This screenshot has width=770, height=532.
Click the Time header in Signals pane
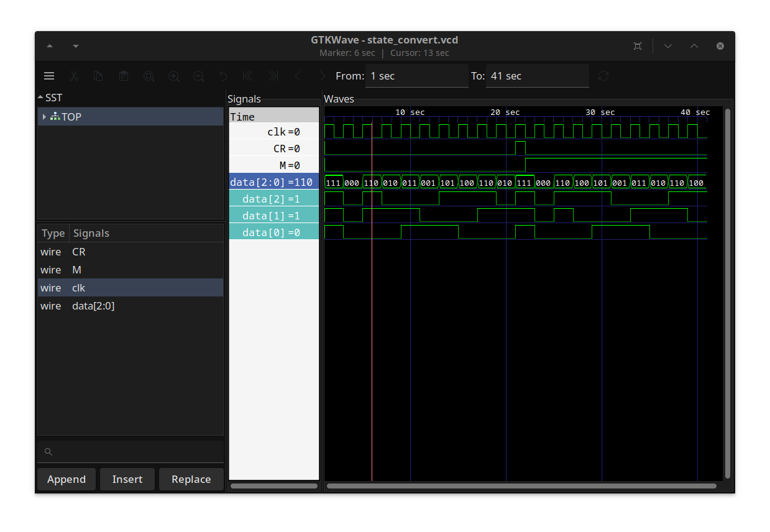click(x=274, y=116)
